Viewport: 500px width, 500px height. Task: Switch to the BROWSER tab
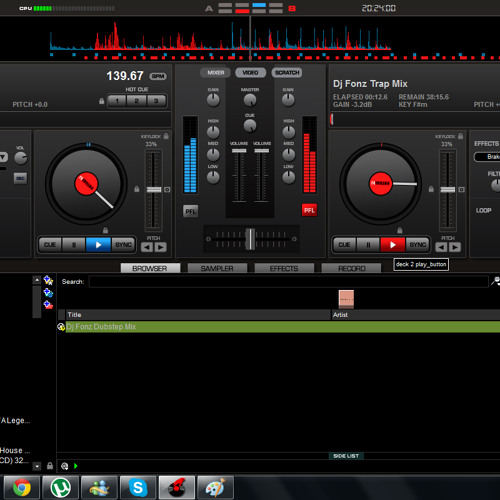click(x=150, y=268)
